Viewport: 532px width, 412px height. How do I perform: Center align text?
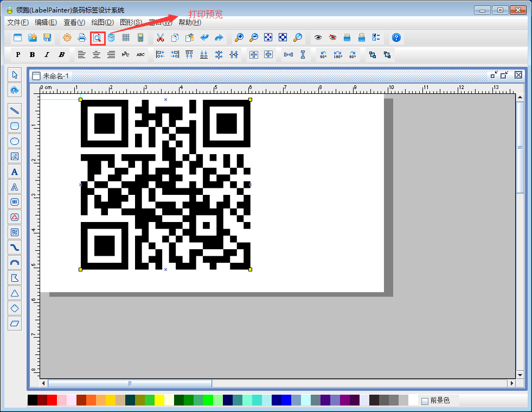(x=97, y=55)
